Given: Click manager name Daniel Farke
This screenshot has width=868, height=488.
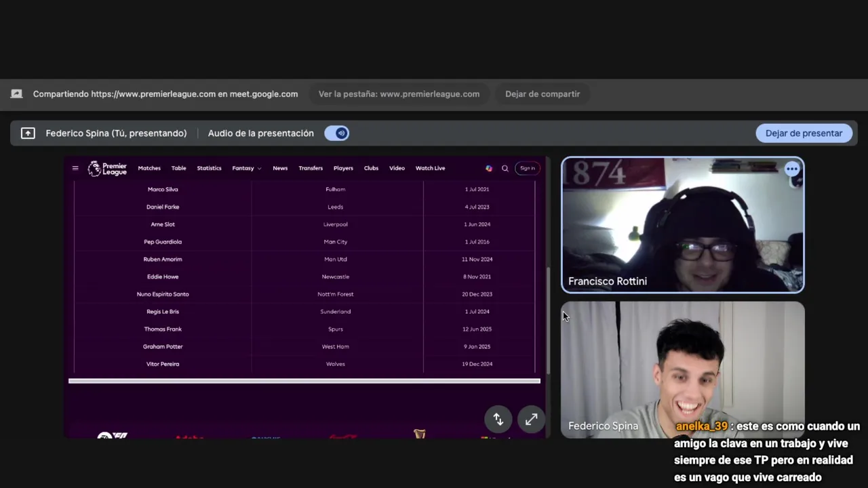Looking at the screenshot, I should pos(163,207).
